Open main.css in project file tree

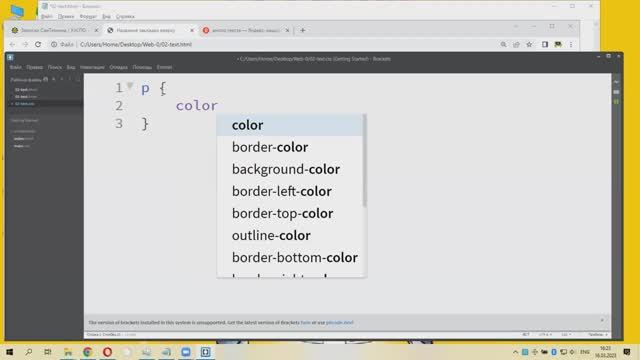tap(21, 146)
